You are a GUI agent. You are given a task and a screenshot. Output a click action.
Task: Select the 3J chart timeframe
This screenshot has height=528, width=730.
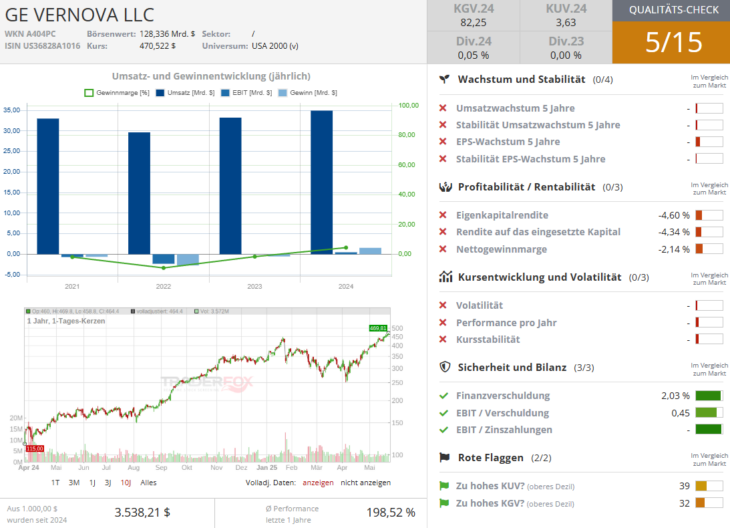[108, 482]
